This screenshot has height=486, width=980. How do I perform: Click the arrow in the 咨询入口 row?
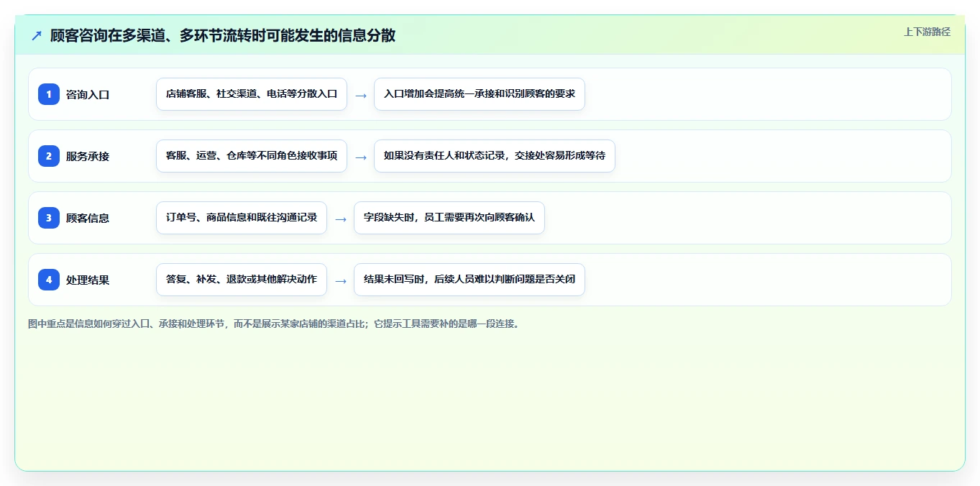click(x=361, y=95)
